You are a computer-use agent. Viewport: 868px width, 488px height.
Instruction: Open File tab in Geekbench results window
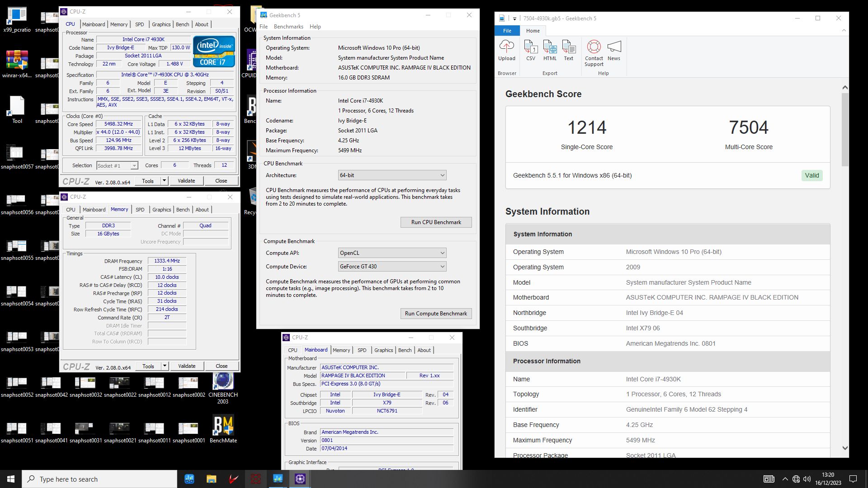[x=507, y=31]
